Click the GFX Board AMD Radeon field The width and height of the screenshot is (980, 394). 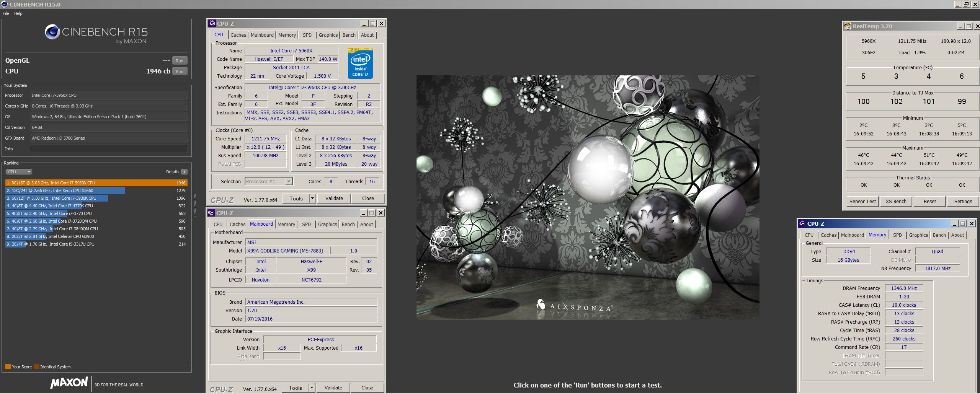tap(109, 138)
